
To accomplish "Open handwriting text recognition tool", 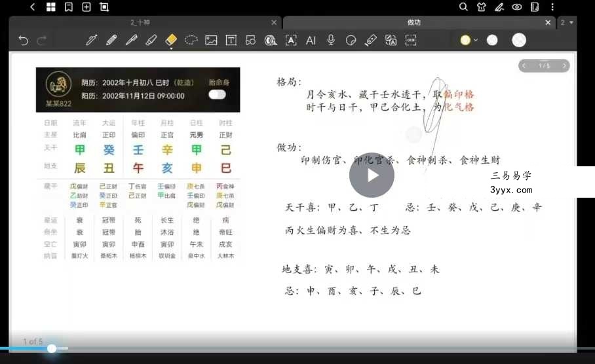I will coord(291,40).
